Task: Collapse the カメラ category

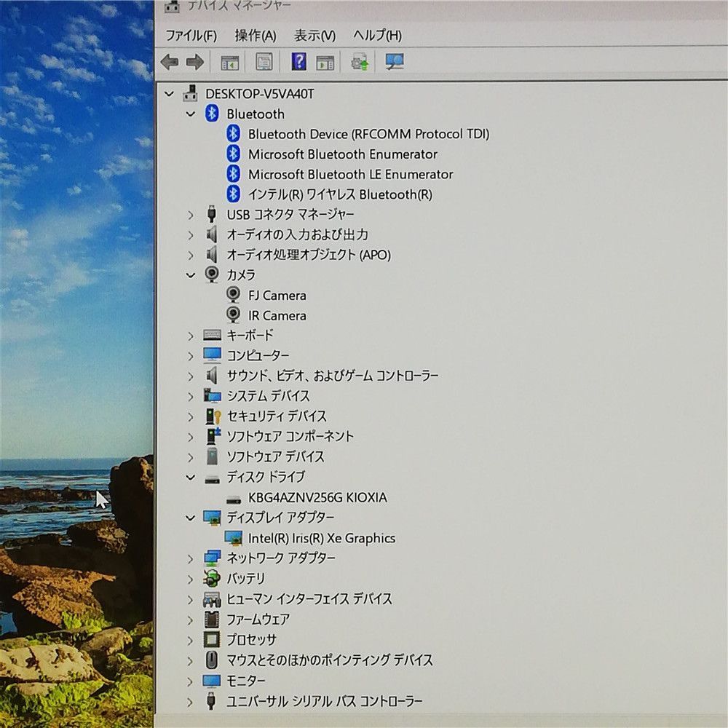Action: click(x=190, y=275)
